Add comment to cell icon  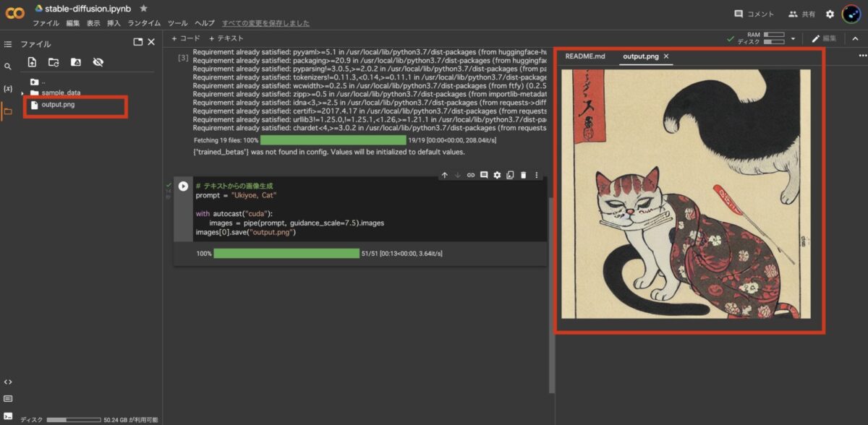(x=484, y=175)
